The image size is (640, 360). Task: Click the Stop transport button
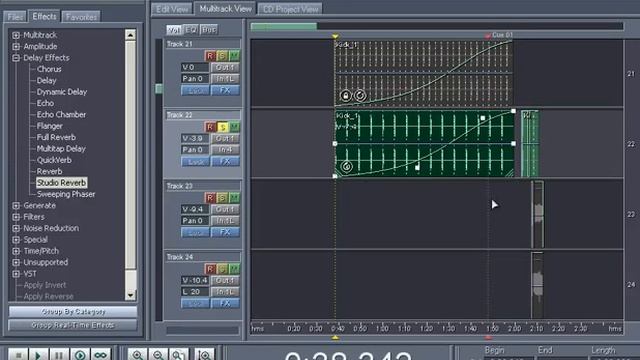pyautogui.click(x=18, y=354)
